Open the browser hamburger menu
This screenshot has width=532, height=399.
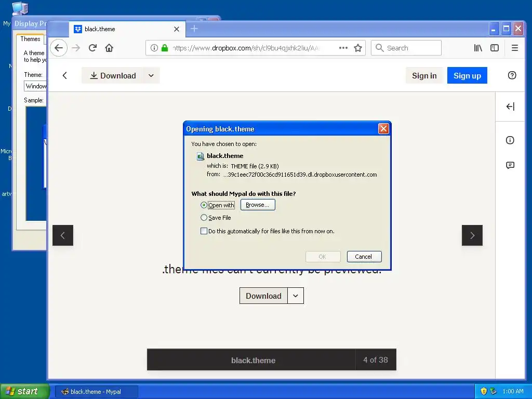pyautogui.click(x=515, y=48)
